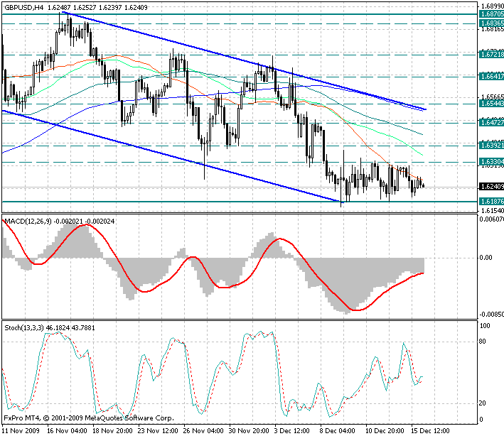This screenshot has width=504, height=436.
Task: Click the 26 Nov 04:00 time label
Action: pos(203,430)
